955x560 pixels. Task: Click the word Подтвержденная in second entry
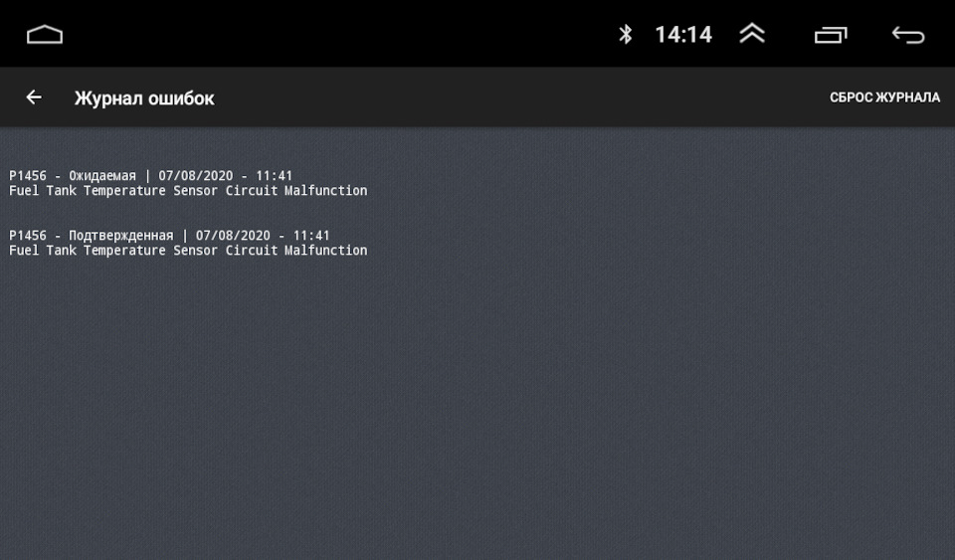[x=120, y=236]
